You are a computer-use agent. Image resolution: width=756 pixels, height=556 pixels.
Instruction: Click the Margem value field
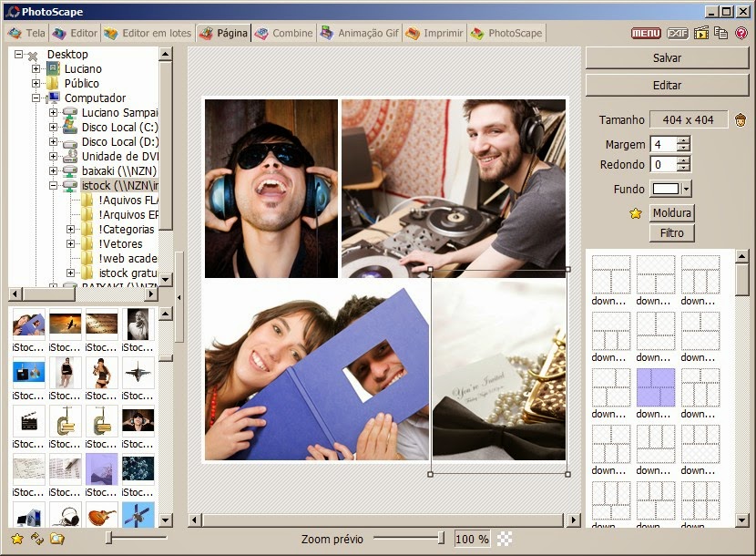click(663, 144)
